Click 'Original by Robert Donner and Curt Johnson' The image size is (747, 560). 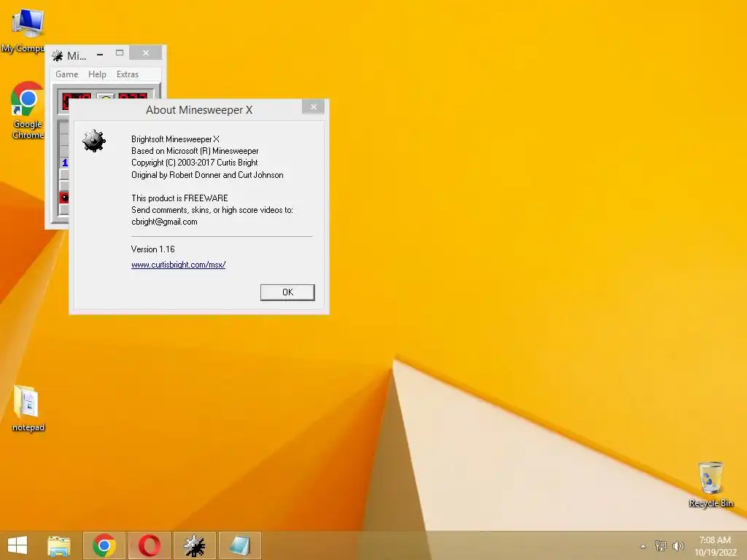207,175
